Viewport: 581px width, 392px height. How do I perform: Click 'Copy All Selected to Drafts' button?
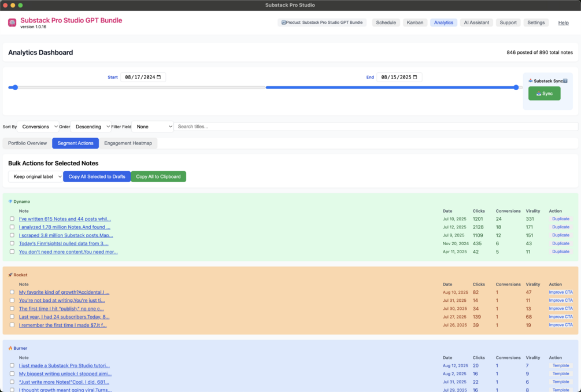pos(97,177)
